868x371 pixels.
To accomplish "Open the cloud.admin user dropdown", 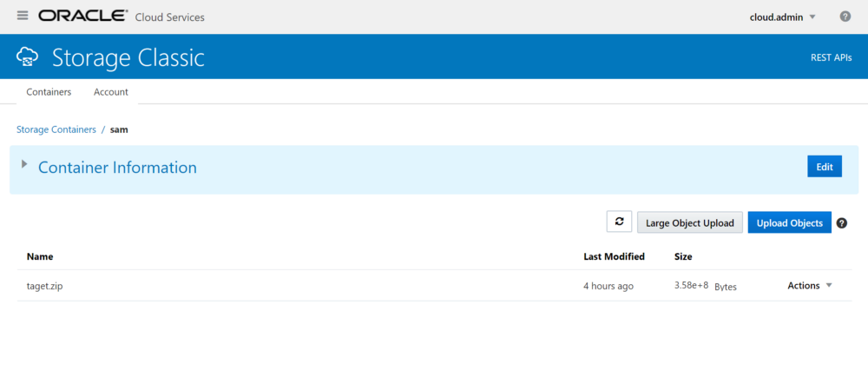I will click(783, 17).
